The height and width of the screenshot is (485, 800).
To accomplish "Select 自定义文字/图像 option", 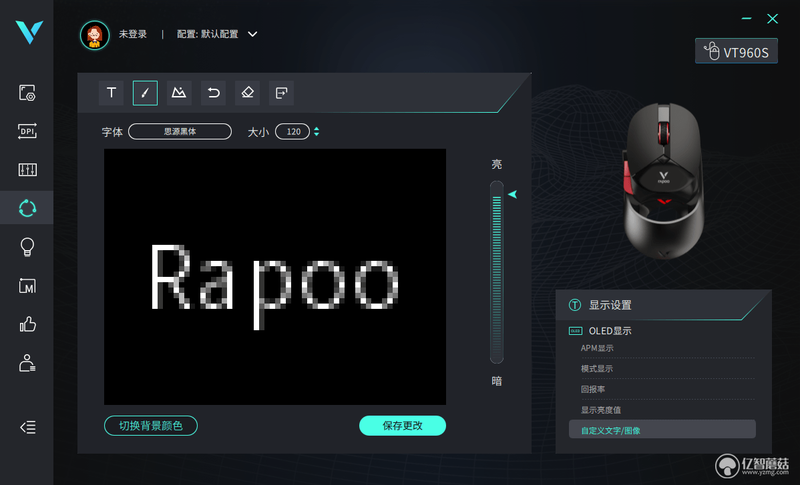I will 662,429.
